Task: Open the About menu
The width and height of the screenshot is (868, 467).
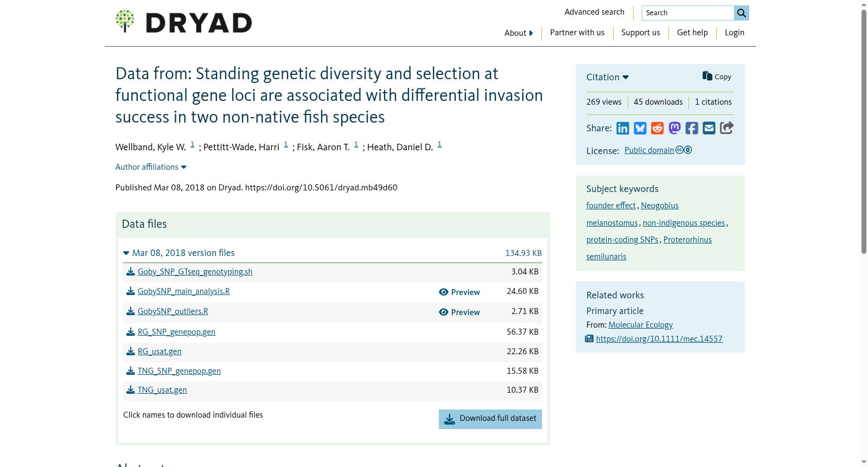Action: 519,33
